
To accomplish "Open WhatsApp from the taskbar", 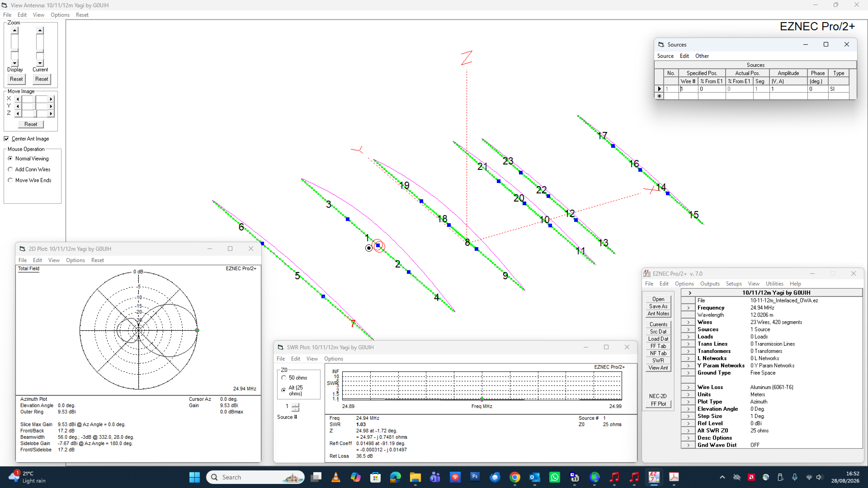I will 554,477.
